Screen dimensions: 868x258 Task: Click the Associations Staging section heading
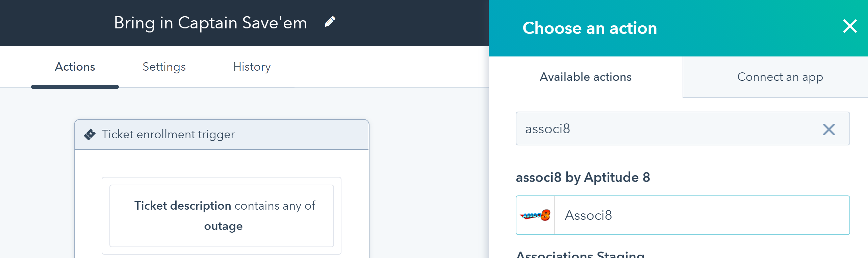[x=580, y=254]
